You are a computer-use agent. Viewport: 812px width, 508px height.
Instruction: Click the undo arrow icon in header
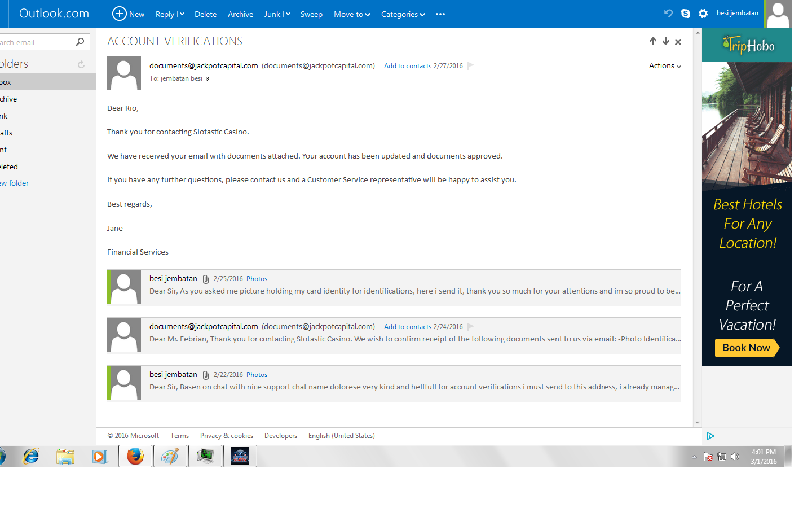click(668, 14)
